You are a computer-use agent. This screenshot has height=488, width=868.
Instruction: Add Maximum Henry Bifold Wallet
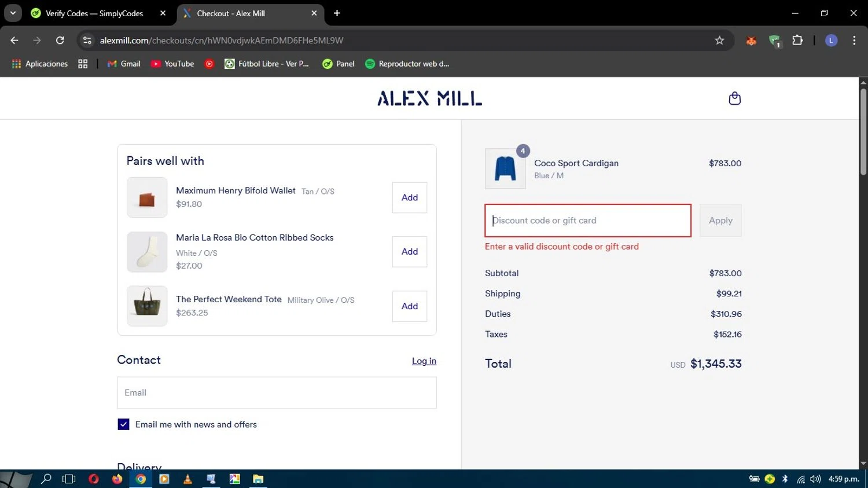pos(410,197)
